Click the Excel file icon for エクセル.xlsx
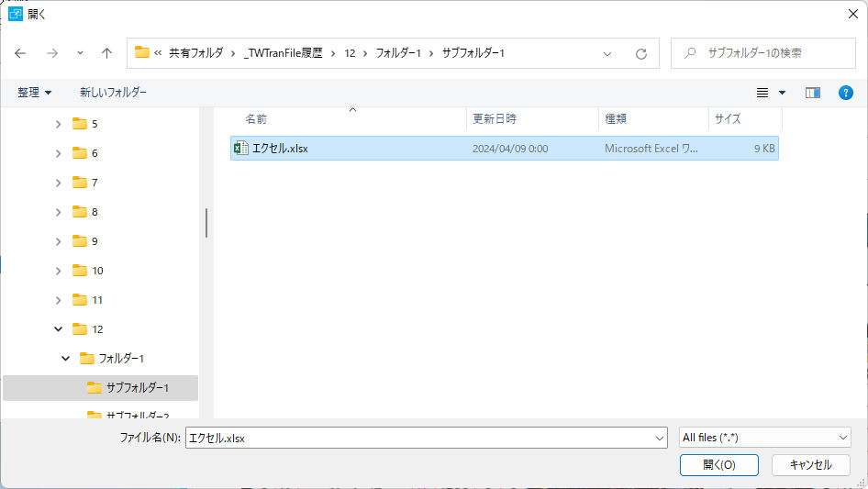The width and height of the screenshot is (868, 489). (240, 149)
